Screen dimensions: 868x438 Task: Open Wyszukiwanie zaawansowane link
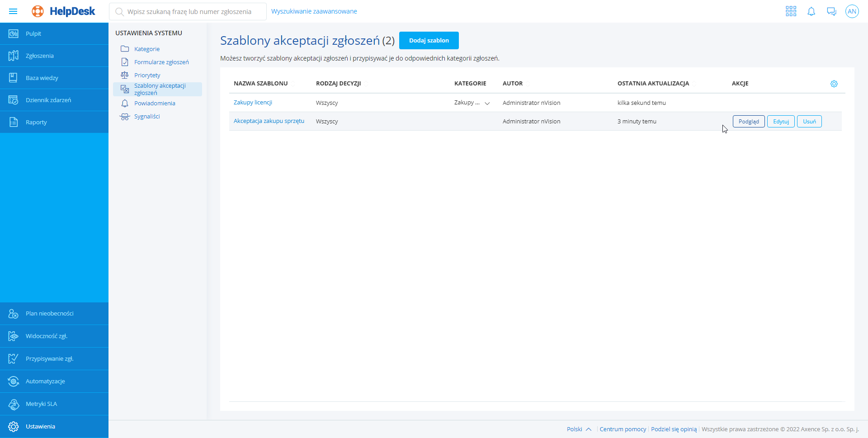click(x=314, y=11)
